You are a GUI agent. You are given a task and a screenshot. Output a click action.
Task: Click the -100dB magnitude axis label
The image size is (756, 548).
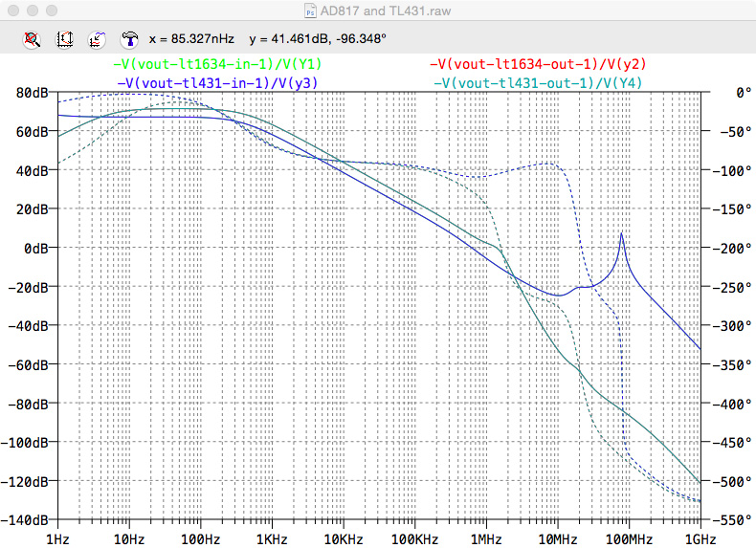pos(25,443)
